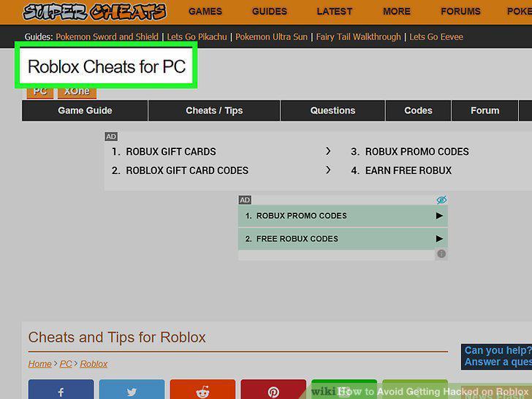Open the LATEST menu
The image size is (532, 399).
(x=334, y=12)
